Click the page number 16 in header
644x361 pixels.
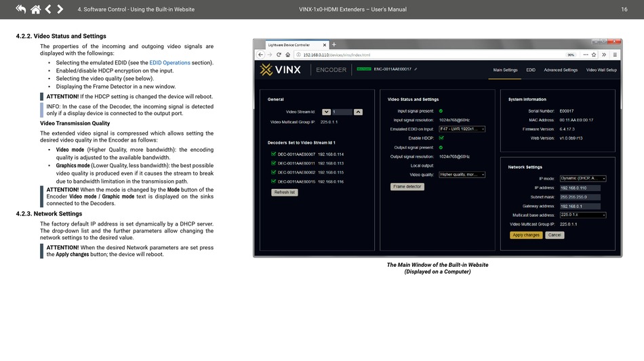[x=624, y=9]
